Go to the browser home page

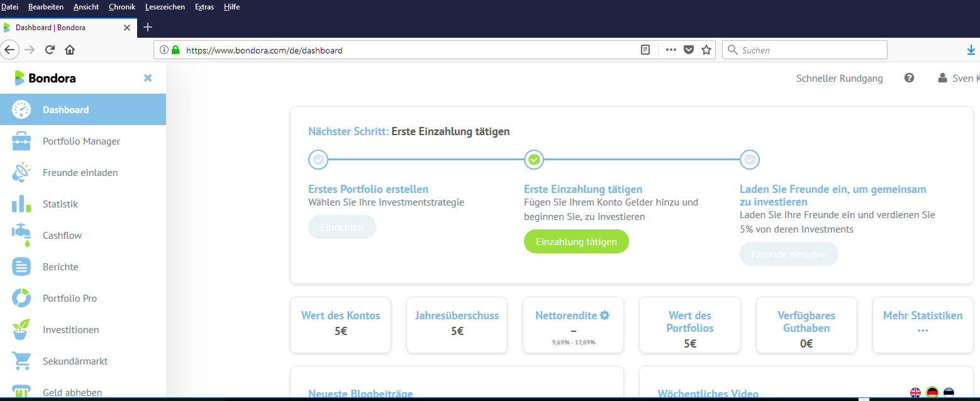coord(70,50)
